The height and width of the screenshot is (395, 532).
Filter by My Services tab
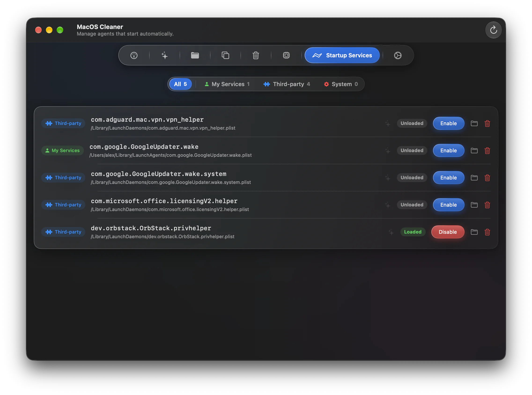227,84
